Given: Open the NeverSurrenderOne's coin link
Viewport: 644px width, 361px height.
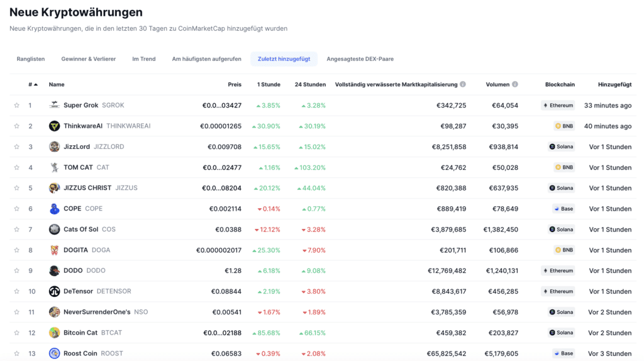Looking at the screenshot, I should click(x=97, y=312).
